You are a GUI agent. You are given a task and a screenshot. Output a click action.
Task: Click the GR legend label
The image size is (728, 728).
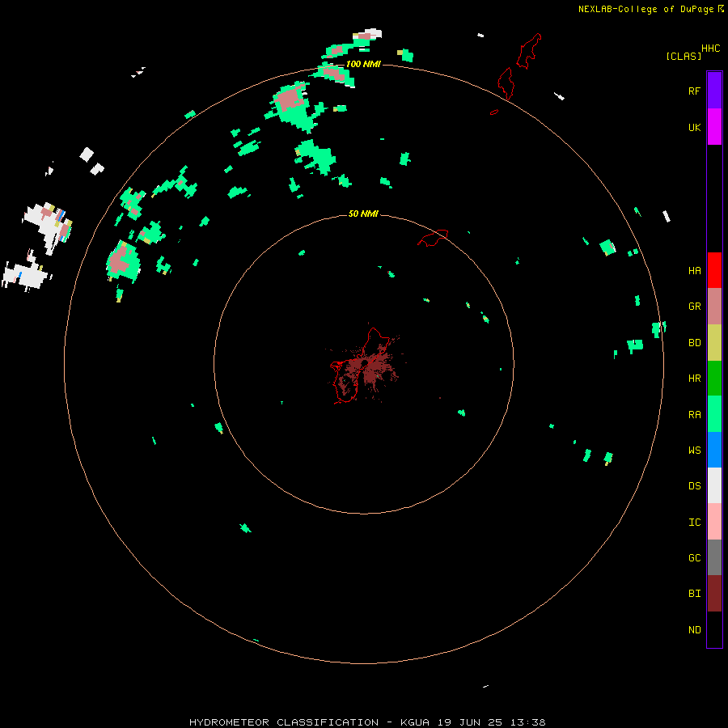[694, 307]
